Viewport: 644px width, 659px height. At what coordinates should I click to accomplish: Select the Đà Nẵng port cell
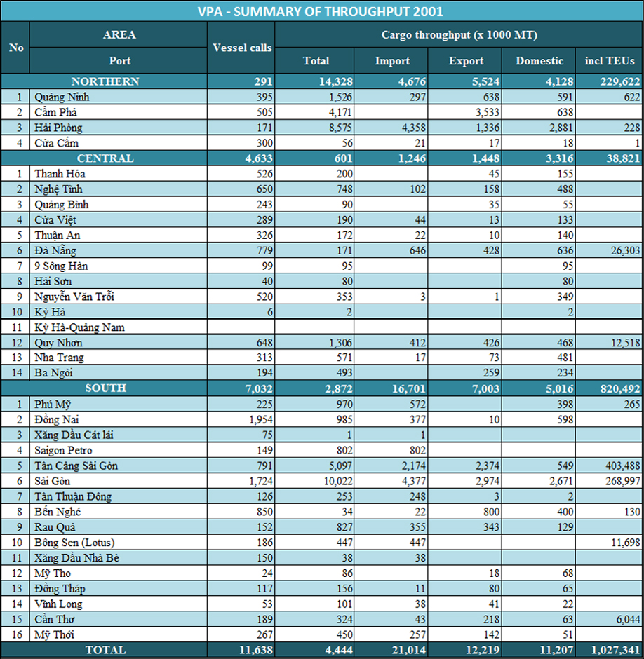point(55,251)
